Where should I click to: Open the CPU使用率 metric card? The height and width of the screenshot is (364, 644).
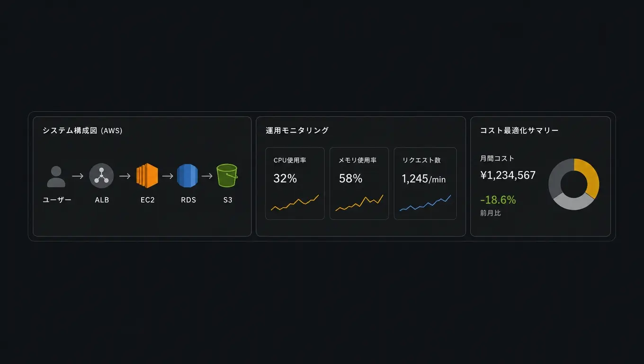(295, 183)
